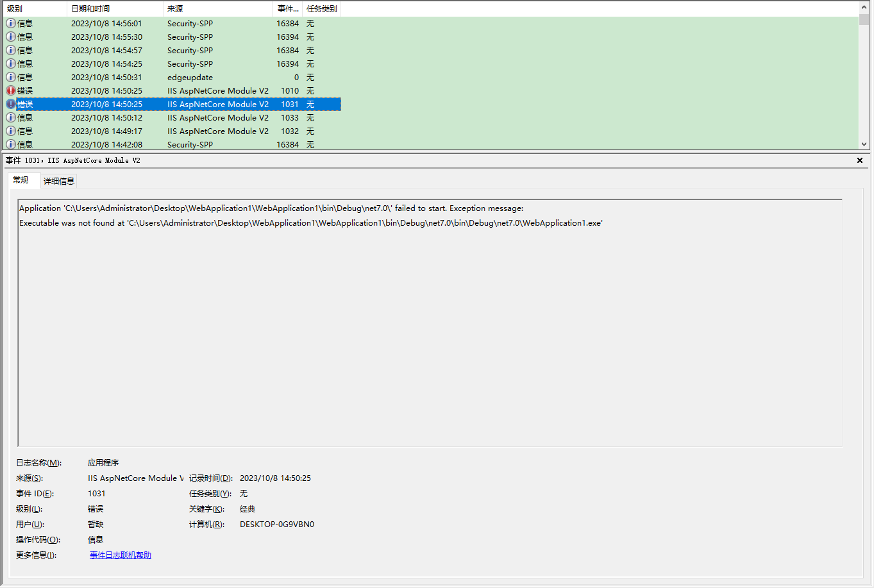Screen dimensions: 874x588
Task: Click the error icon of selected event 1031
Action: coord(11,104)
